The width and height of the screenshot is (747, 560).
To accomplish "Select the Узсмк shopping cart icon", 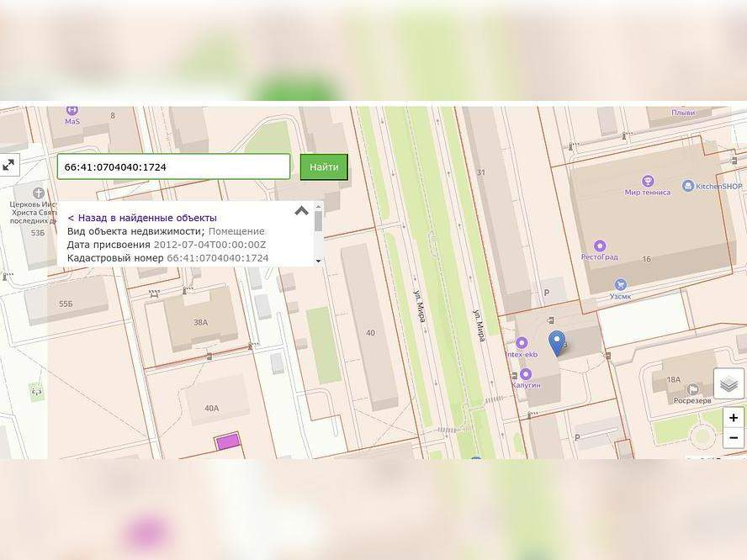I will [620, 285].
